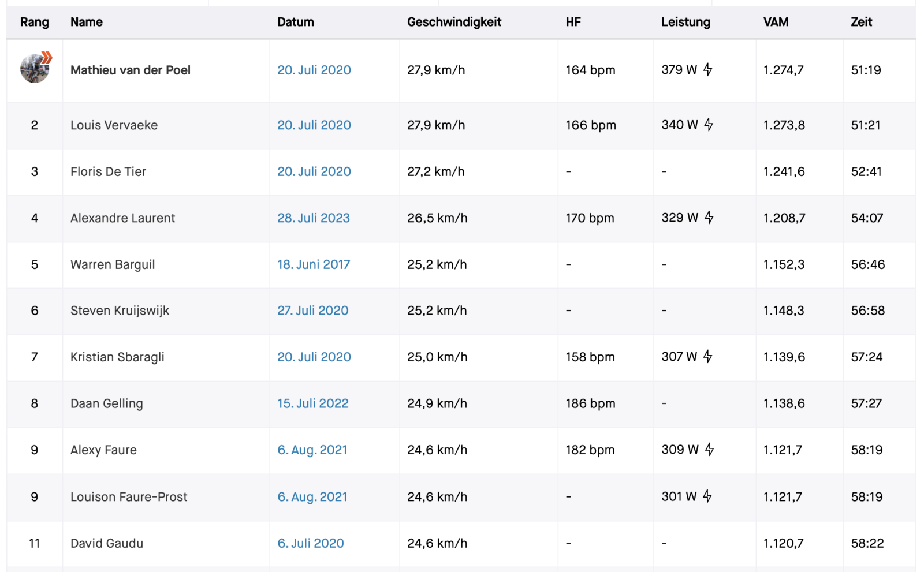The height and width of the screenshot is (572, 924).
Task: Click power meter icon next to 301 W
Action: coord(707,496)
